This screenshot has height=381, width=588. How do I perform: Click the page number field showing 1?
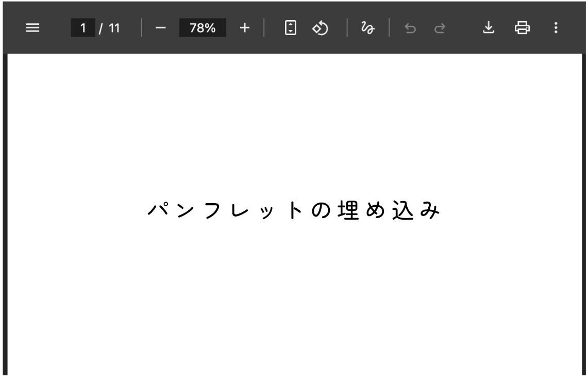(83, 28)
